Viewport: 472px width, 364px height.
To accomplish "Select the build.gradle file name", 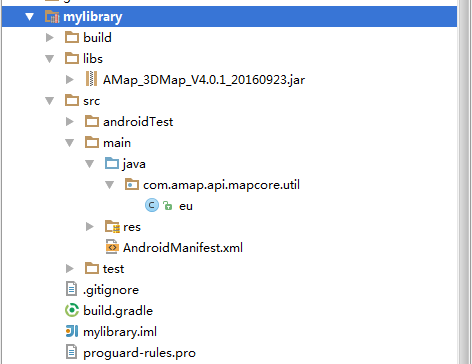I will coord(118,311).
